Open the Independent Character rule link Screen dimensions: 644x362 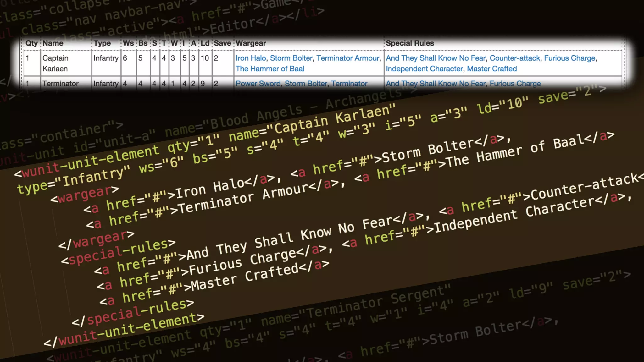tap(424, 69)
